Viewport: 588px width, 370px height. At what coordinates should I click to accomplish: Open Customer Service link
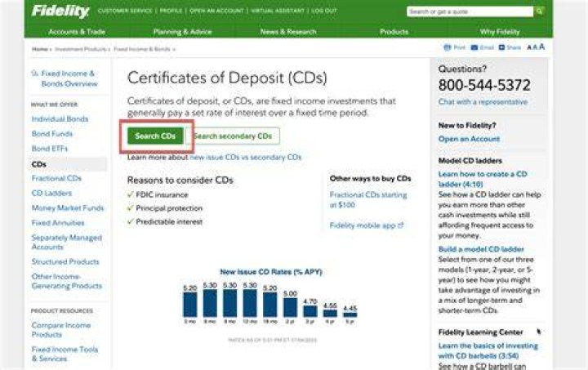[x=125, y=11]
